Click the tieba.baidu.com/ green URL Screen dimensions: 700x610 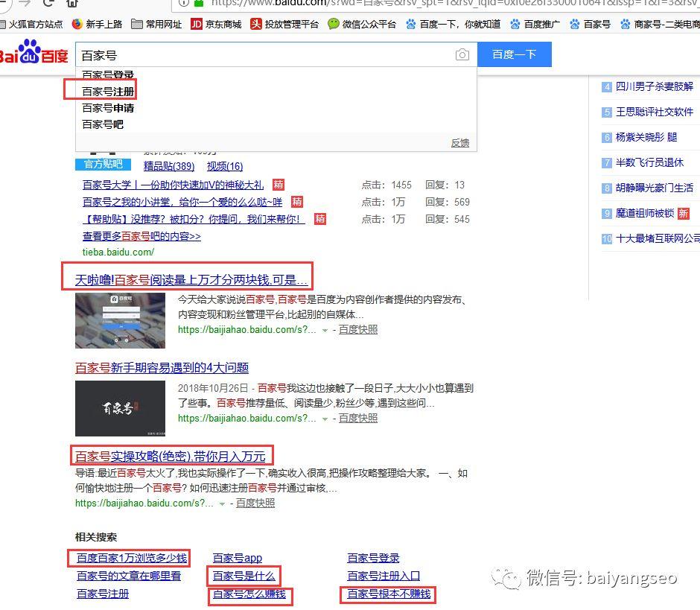(x=118, y=252)
